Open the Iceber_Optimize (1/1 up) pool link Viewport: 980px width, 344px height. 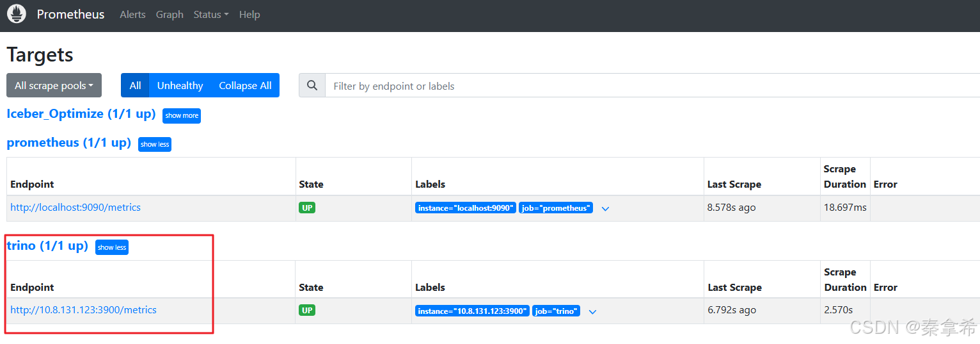click(x=81, y=114)
